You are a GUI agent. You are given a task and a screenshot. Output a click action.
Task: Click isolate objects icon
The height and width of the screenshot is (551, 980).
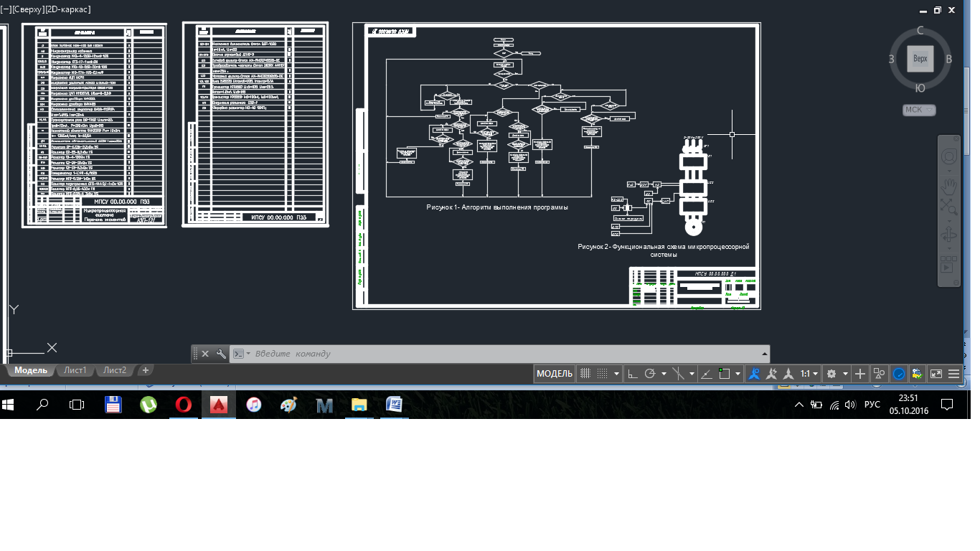[880, 374]
